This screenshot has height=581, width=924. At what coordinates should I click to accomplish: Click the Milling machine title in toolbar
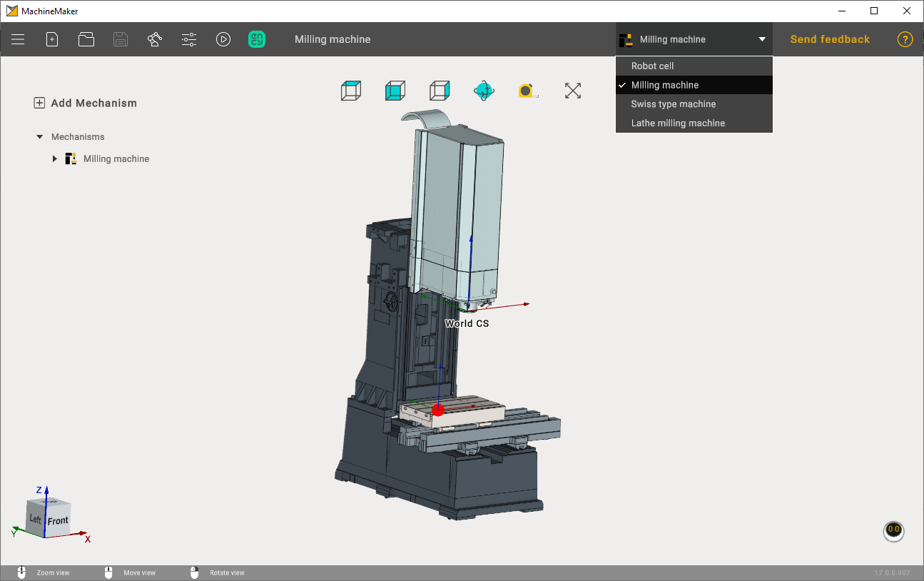pyautogui.click(x=332, y=39)
